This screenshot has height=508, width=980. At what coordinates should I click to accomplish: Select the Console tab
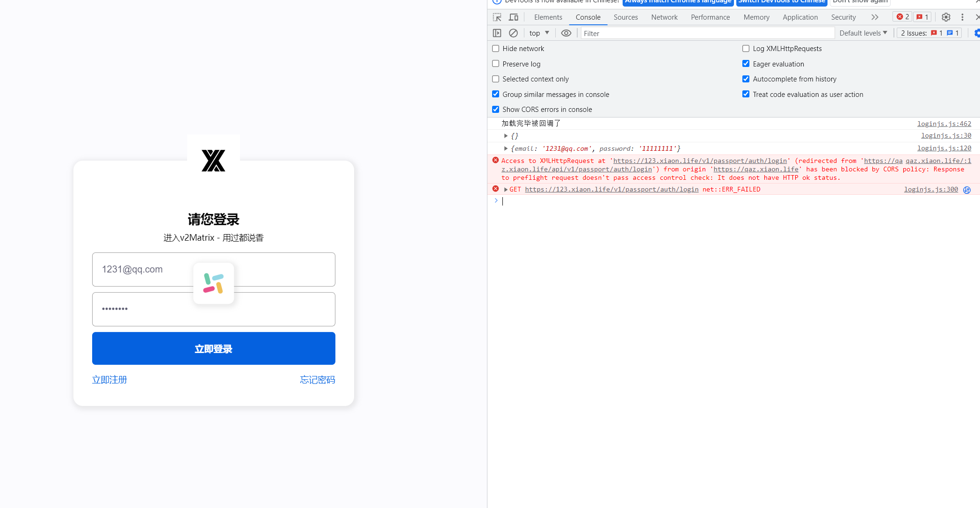(x=588, y=17)
